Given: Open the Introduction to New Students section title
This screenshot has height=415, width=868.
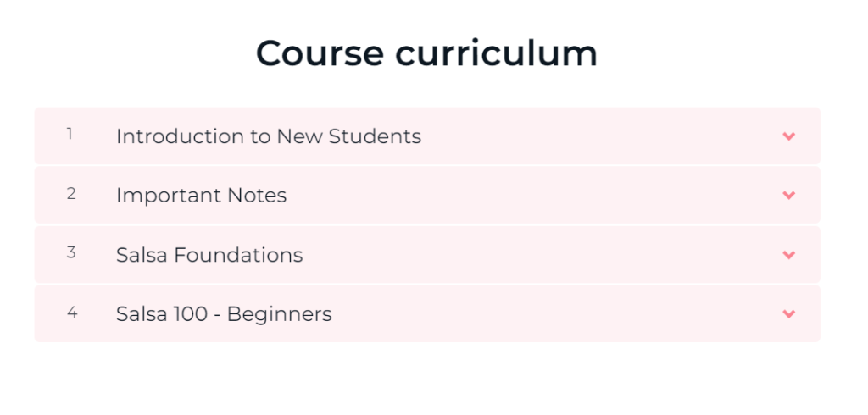Looking at the screenshot, I should point(268,136).
